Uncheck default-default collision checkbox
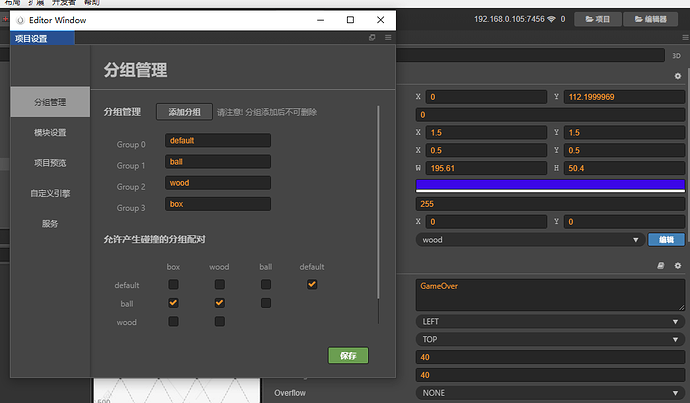690x403 pixels. pyautogui.click(x=312, y=285)
